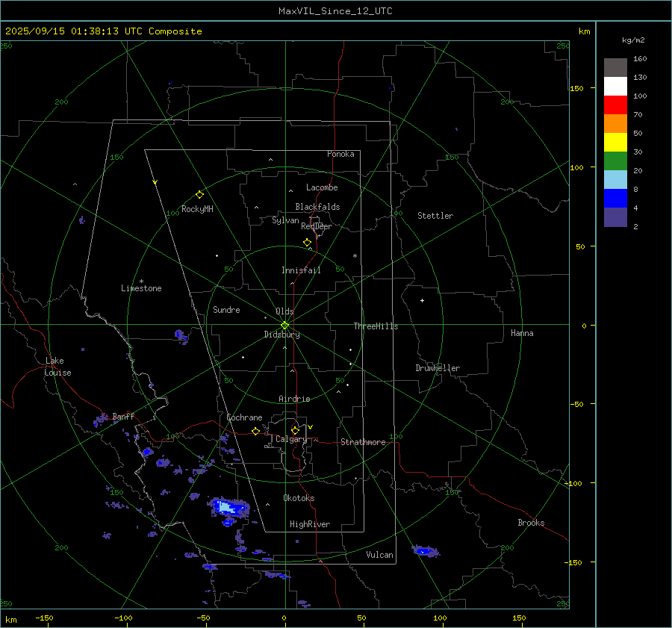Screen dimensions: 672x628
Task: Click the asterisk marker east of Innisfail
Action: [355, 256]
